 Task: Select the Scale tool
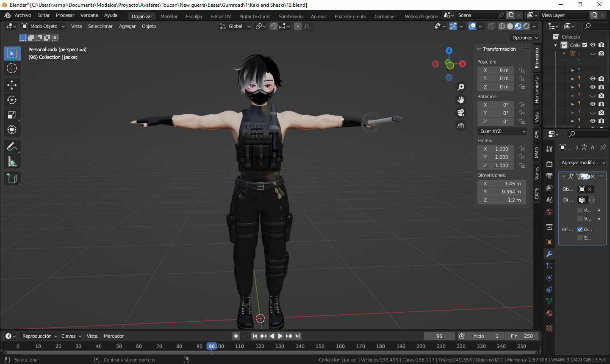tap(12, 115)
